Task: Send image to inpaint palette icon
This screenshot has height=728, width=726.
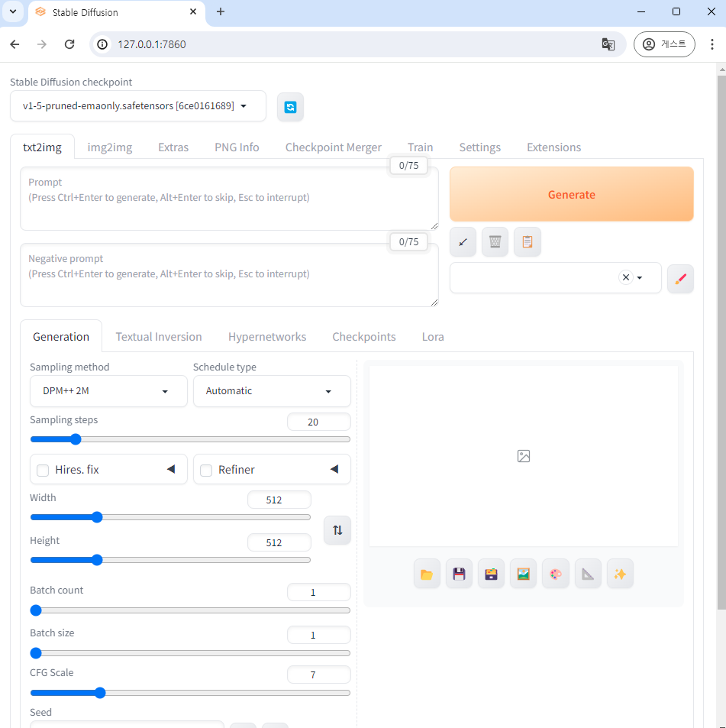Action: [555, 574]
